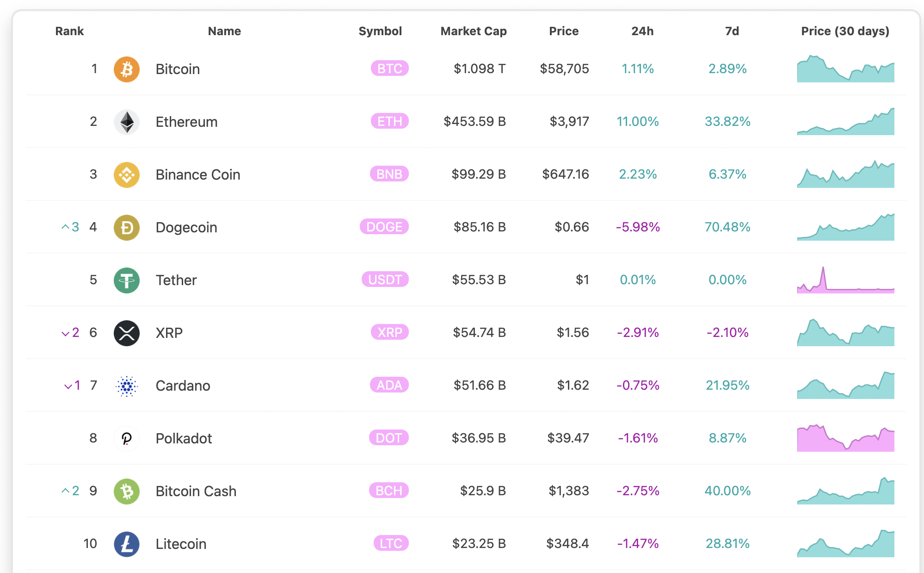Sort table by Rank header
Image resolution: width=924 pixels, height=573 pixels.
69,31
